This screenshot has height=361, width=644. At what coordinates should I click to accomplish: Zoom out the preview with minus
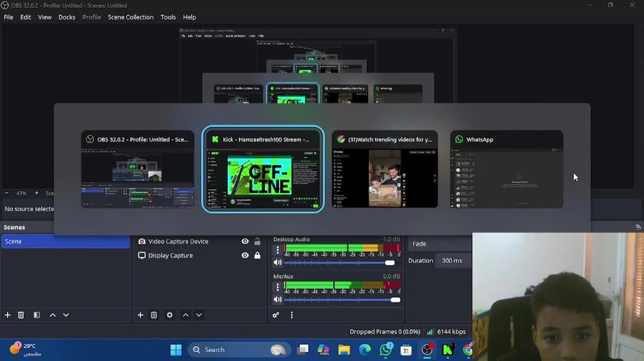pos(7,193)
